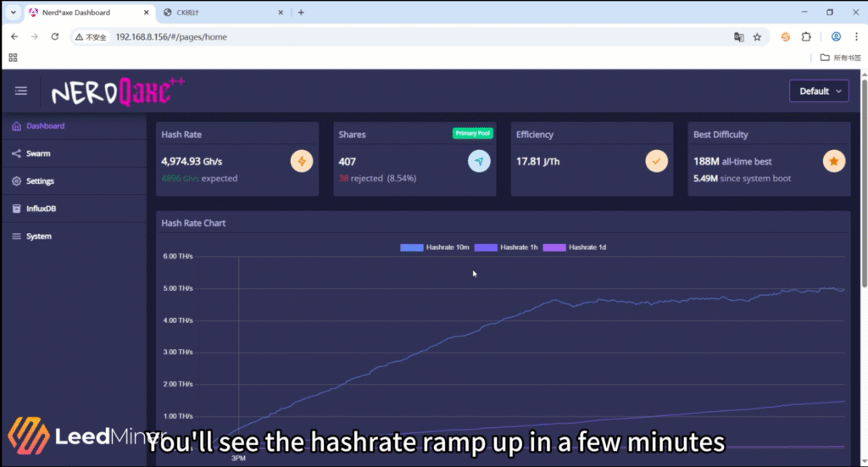Open Settings in the sidebar
Image resolution: width=868 pixels, height=467 pixels.
point(40,181)
